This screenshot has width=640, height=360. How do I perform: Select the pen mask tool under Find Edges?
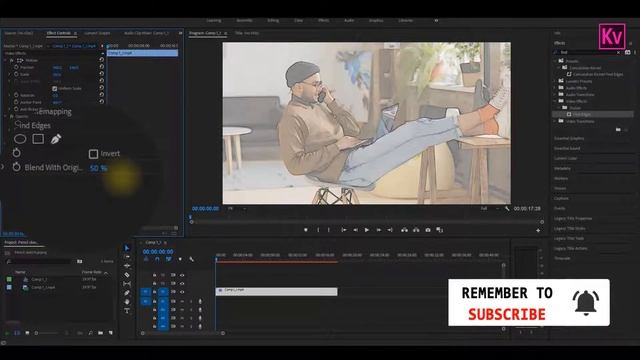[x=56, y=139]
